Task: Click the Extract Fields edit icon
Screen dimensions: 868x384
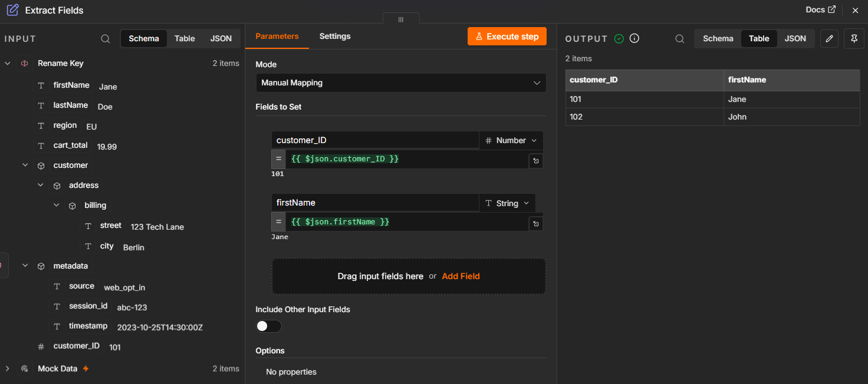Action: click(12, 10)
